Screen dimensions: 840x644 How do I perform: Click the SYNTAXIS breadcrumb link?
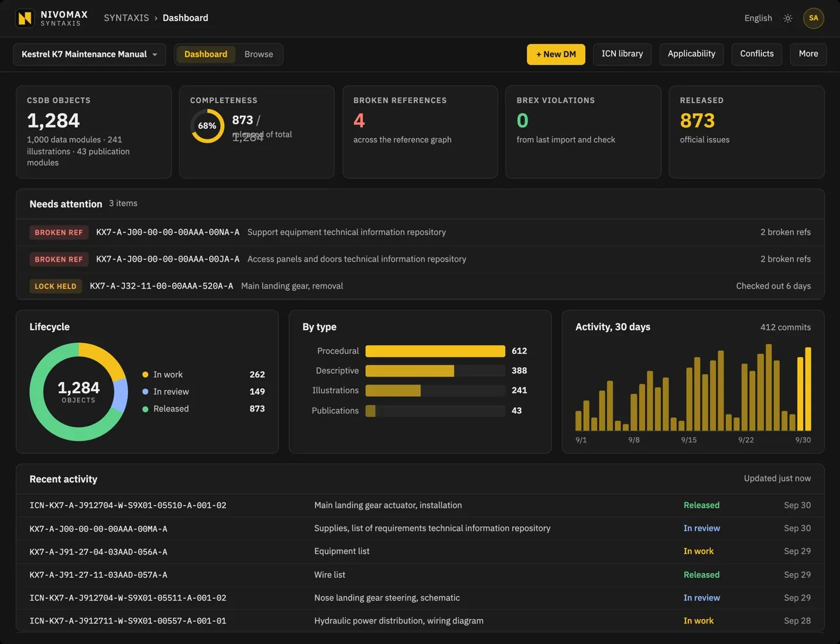coord(126,18)
